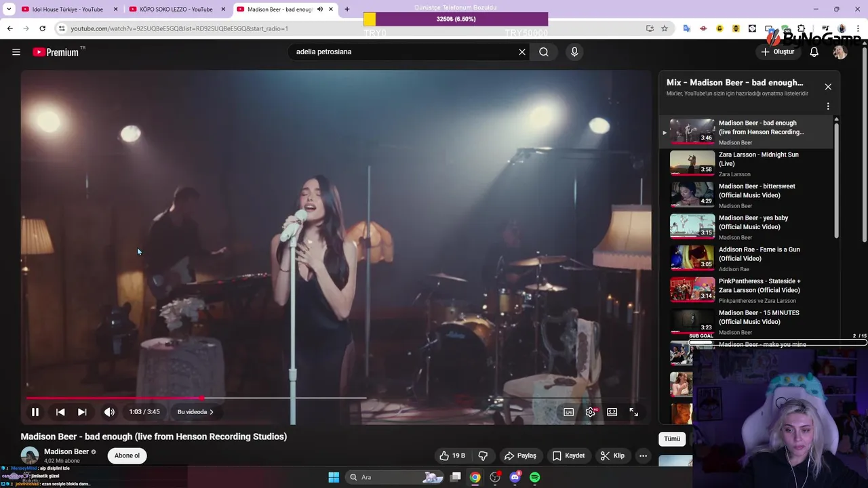
Task: Close the 'Idol House Türkiye' tab
Action: click(x=115, y=9)
